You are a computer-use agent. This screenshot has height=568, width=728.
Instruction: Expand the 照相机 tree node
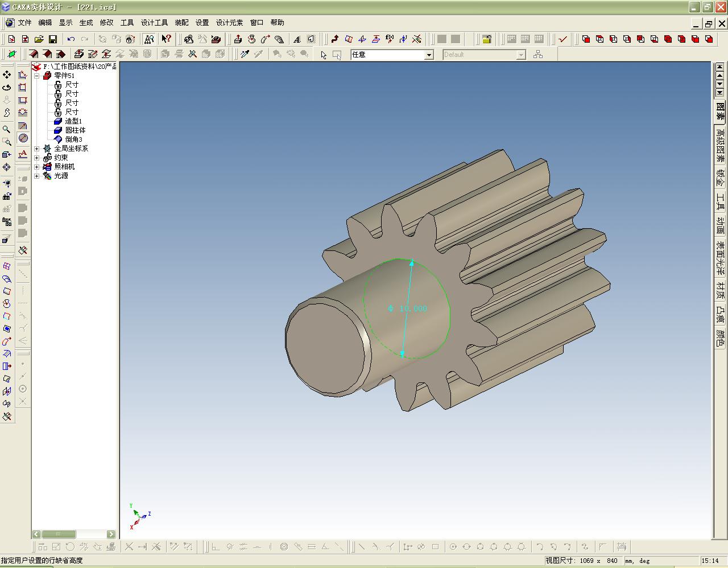point(37,167)
